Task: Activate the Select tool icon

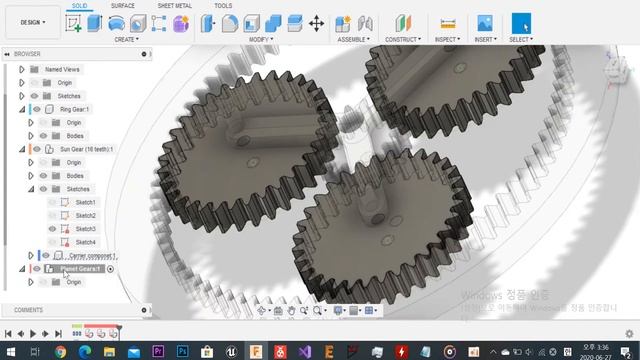Action: click(521, 23)
